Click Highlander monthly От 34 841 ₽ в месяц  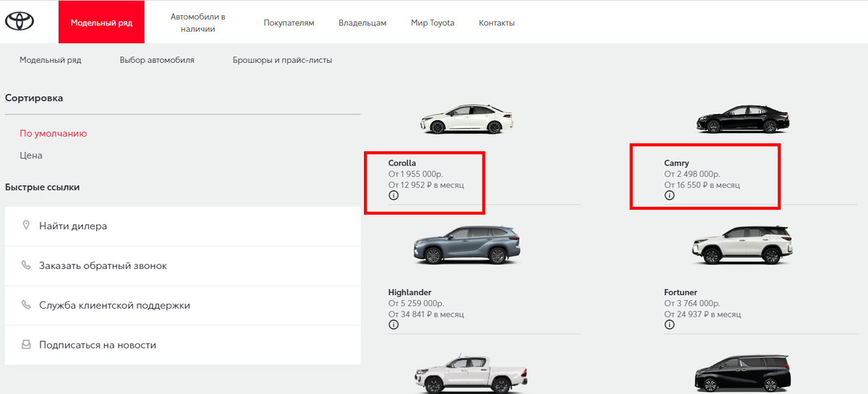[x=426, y=314]
